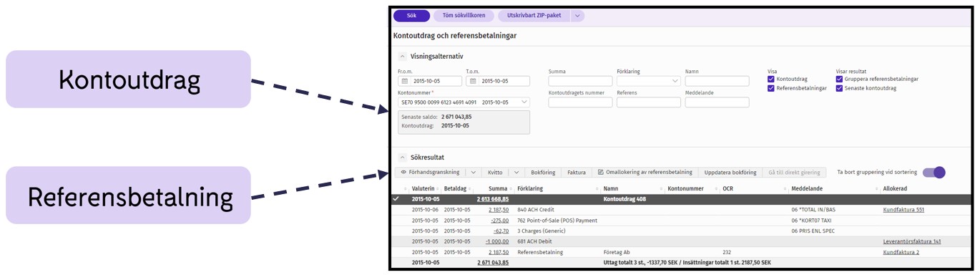Open dropdown arrow next to Kvitto

point(516,173)
